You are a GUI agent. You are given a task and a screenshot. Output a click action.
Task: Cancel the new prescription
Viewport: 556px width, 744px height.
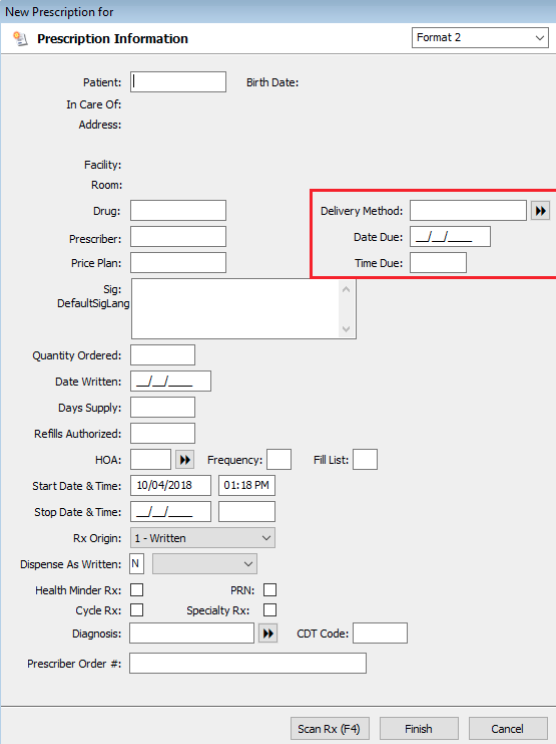[x=508, y=729]
